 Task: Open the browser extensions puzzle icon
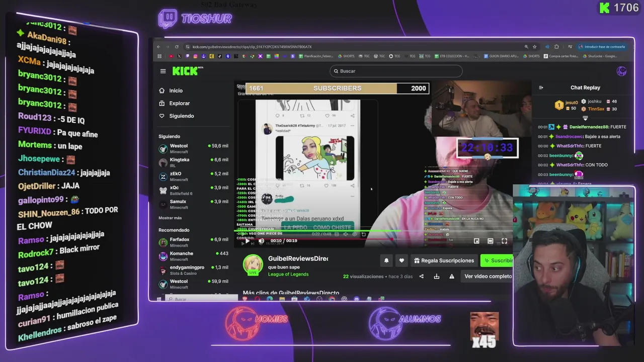[556, 47]
